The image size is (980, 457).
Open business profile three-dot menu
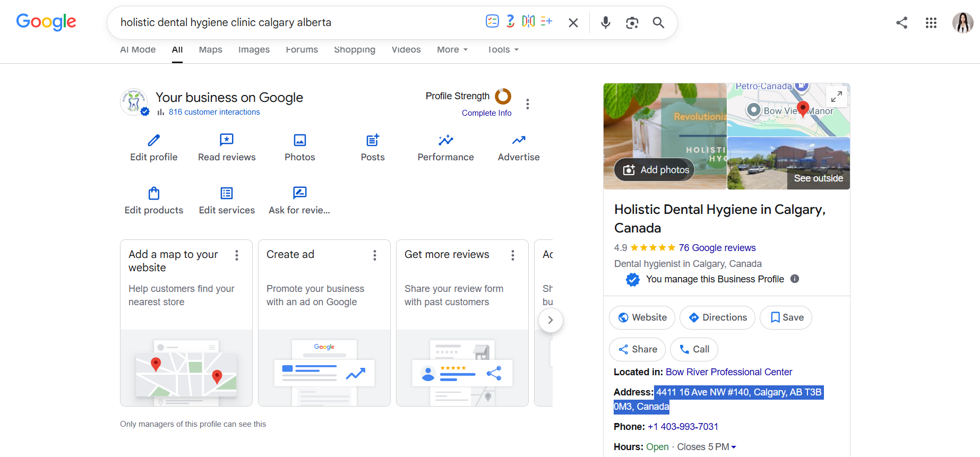coord(527,104)
